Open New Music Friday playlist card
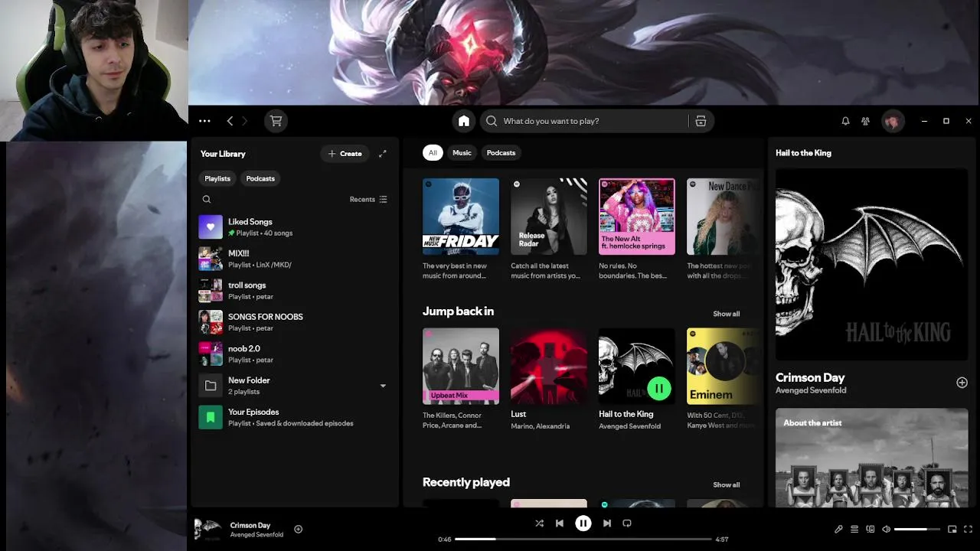Viewport: 980px width, 551px height. pyautogui.click(x=461, y=229)
